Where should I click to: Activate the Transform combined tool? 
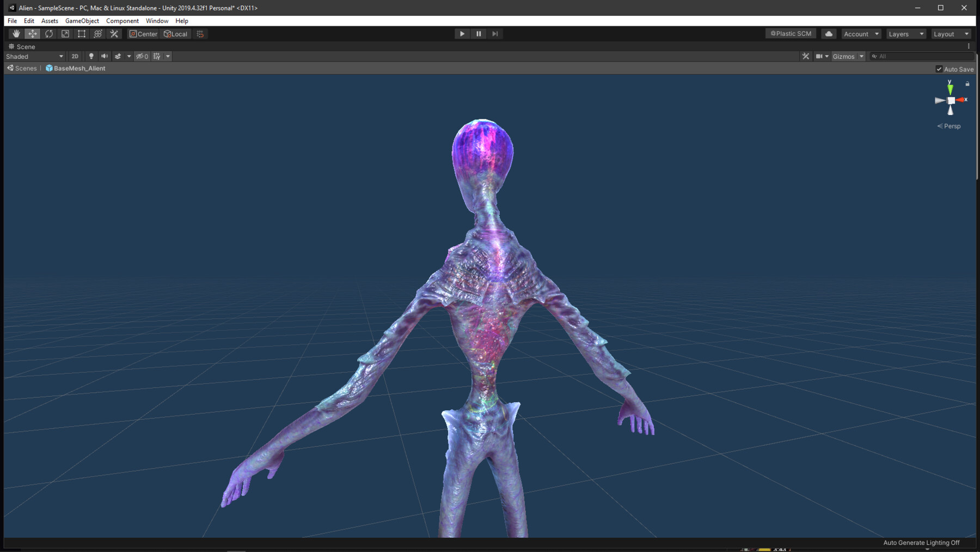pos(97,33)
